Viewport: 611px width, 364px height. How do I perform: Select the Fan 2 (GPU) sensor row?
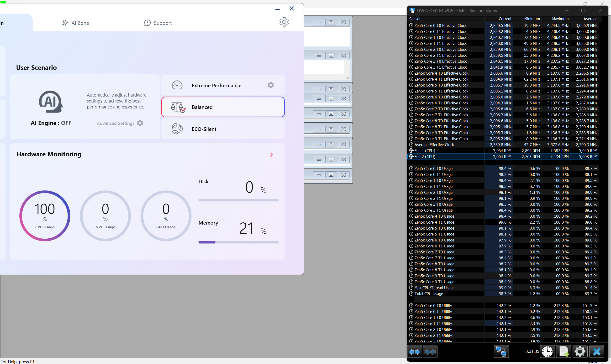point(503,156)
